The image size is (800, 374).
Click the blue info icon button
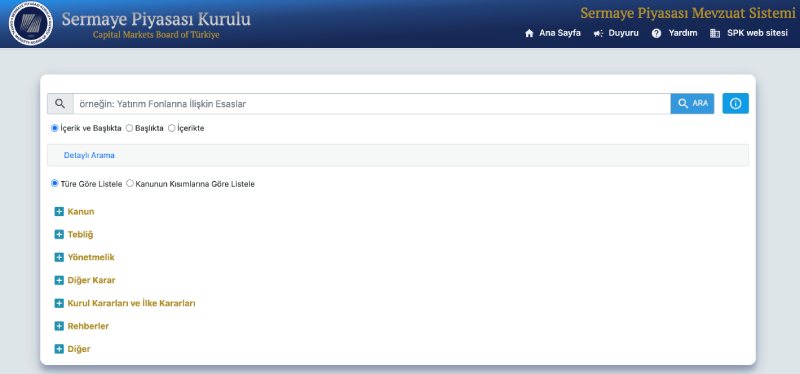(x=735, y=104)
